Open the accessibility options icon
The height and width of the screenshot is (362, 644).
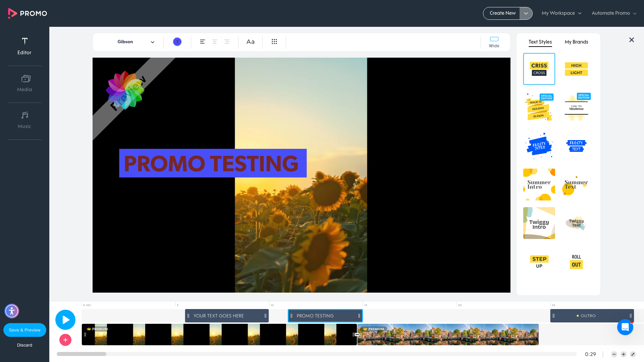pos(11,311)
